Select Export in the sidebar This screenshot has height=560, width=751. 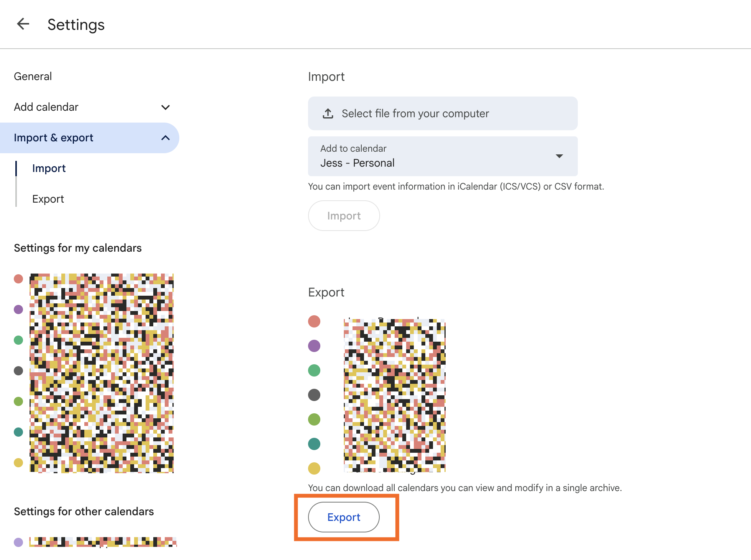click(48, 199)
